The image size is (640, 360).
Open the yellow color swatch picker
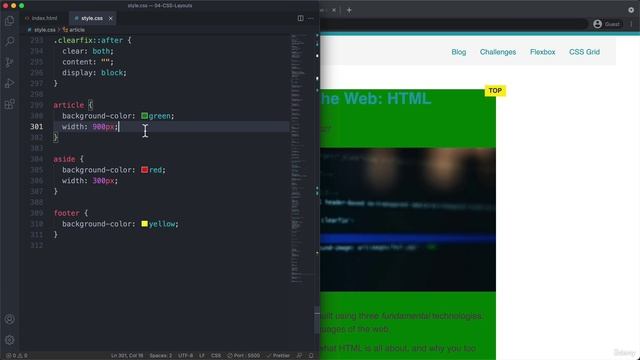tap(144, 224)
